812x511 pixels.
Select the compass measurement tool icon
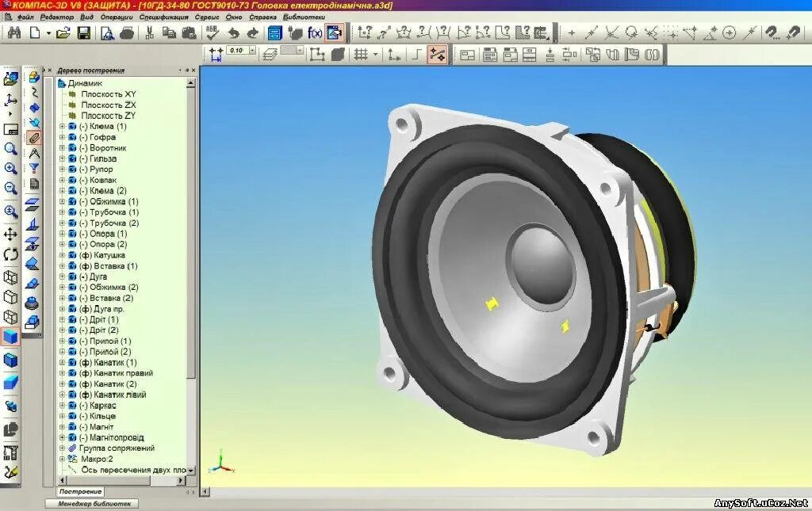coord(33,153)
